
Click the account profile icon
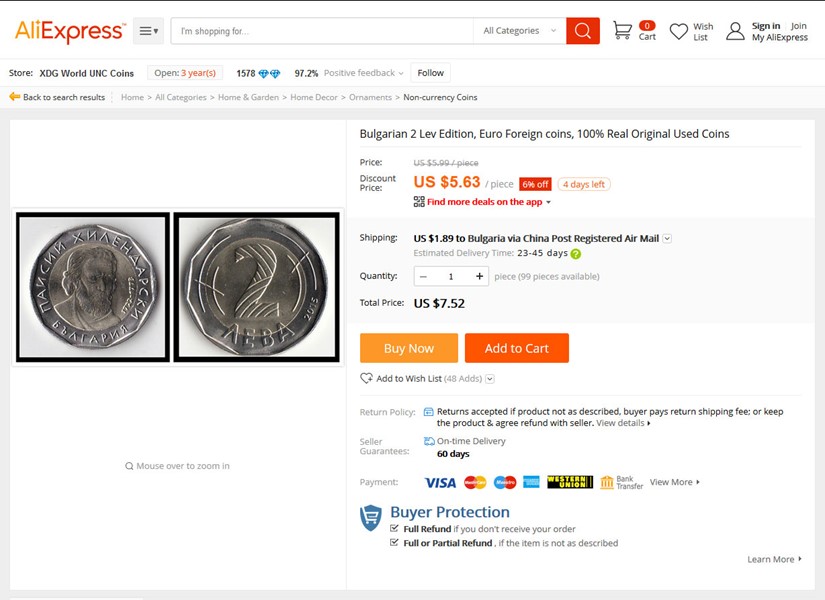735,32
